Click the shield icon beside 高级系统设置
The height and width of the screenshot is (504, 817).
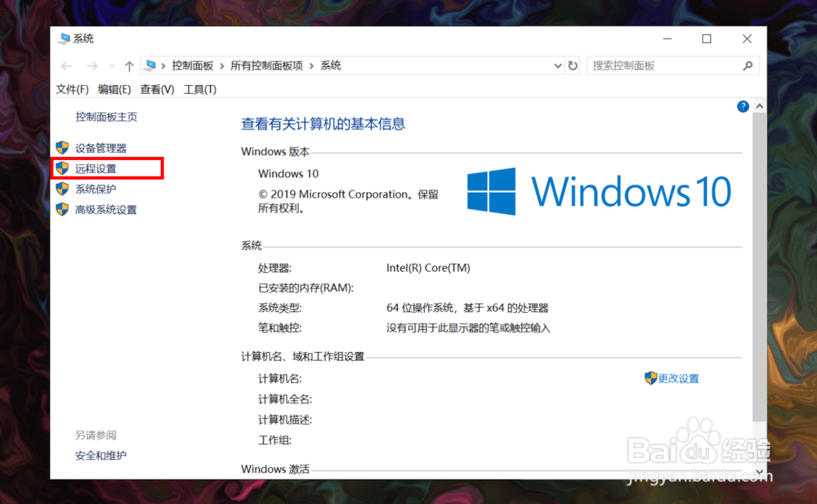coord(63,209)
